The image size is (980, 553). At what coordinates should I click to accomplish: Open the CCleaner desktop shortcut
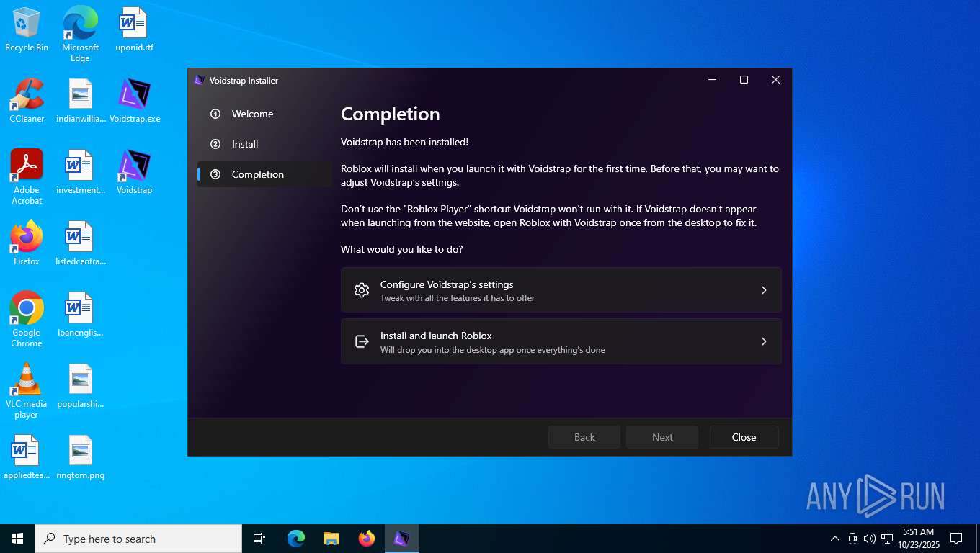(27, 101)
